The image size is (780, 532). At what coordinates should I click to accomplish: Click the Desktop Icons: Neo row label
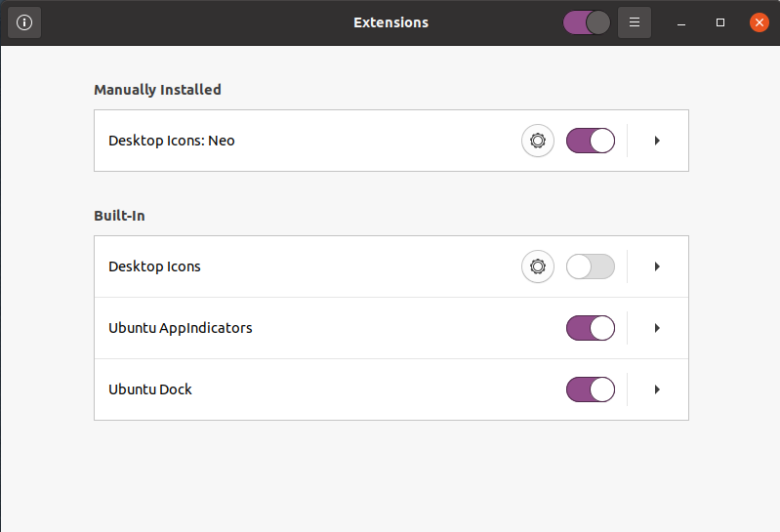(x=172, y=141)
